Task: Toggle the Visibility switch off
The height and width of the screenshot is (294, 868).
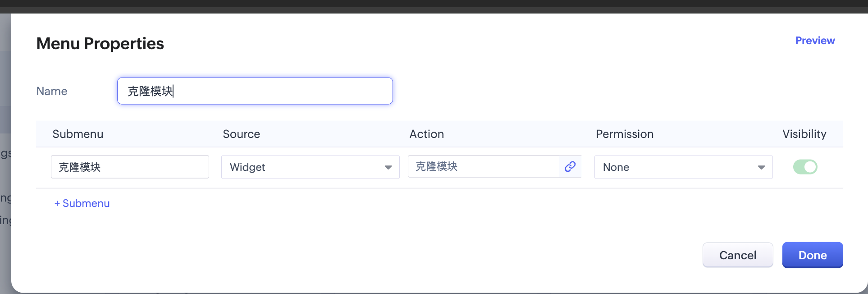Action: (x=805, y=167)
